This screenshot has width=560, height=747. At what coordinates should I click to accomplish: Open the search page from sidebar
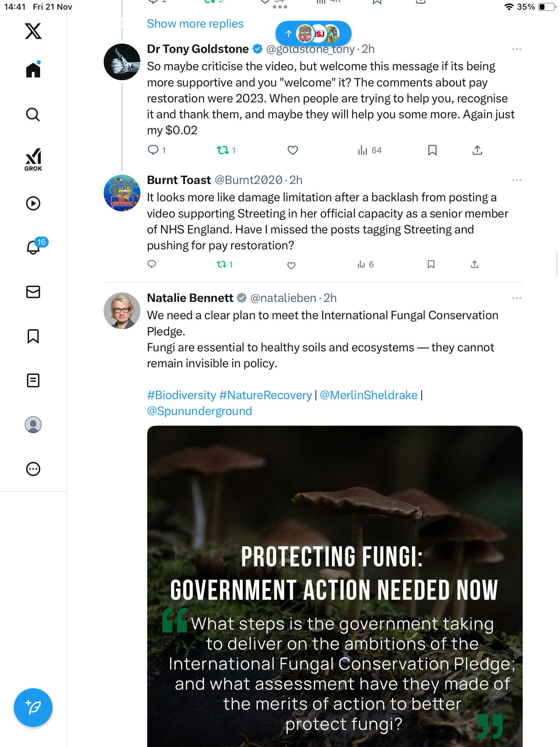coord(33,114)
